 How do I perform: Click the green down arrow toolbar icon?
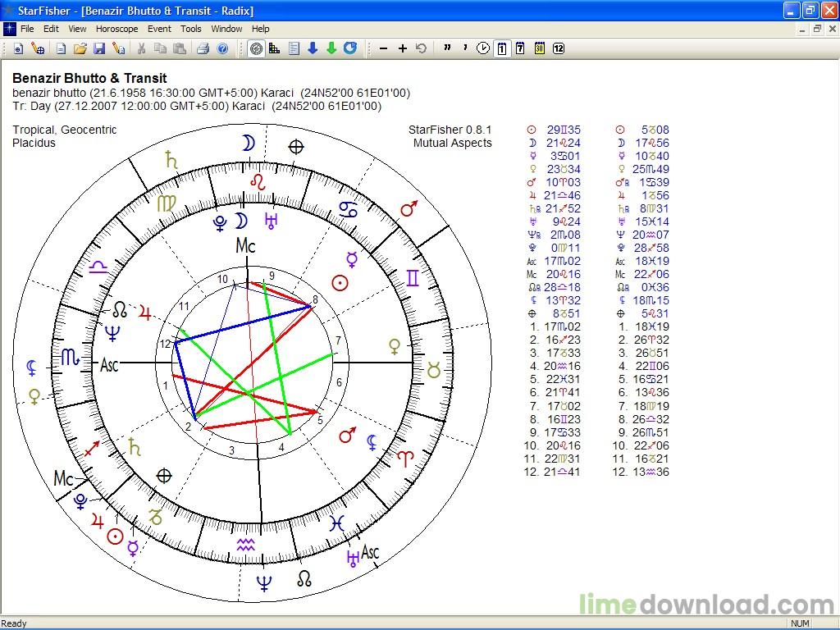point(331,48)
